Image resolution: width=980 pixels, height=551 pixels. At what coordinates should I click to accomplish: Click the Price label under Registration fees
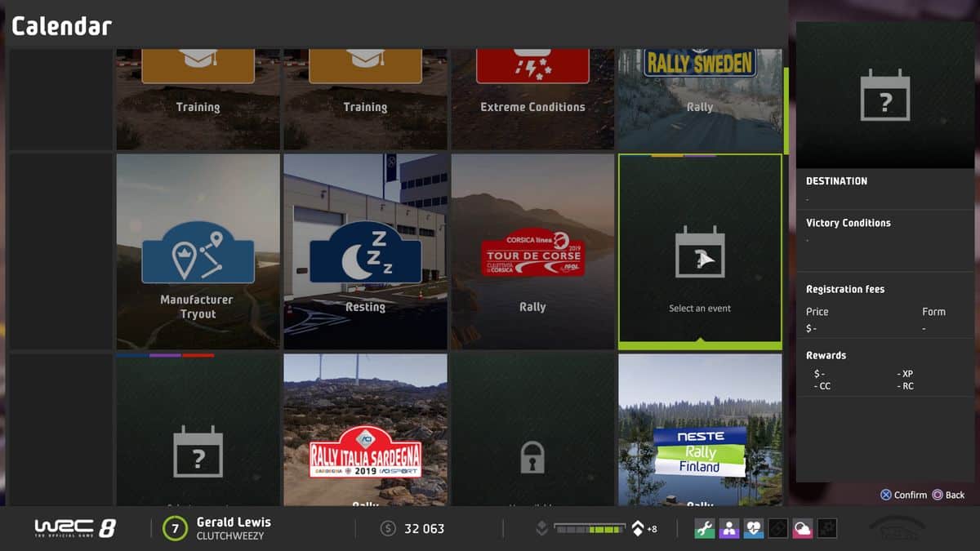[817, 311]
